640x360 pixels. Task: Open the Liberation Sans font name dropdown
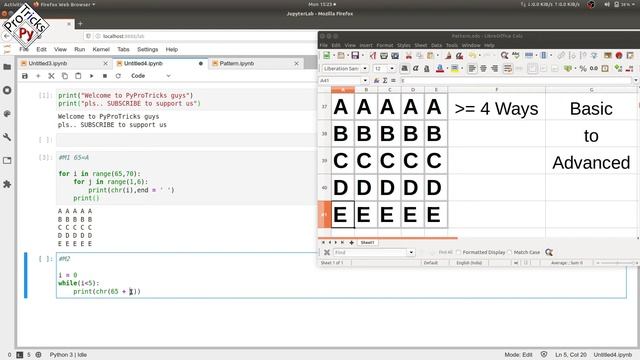click(x=365, y=69)
